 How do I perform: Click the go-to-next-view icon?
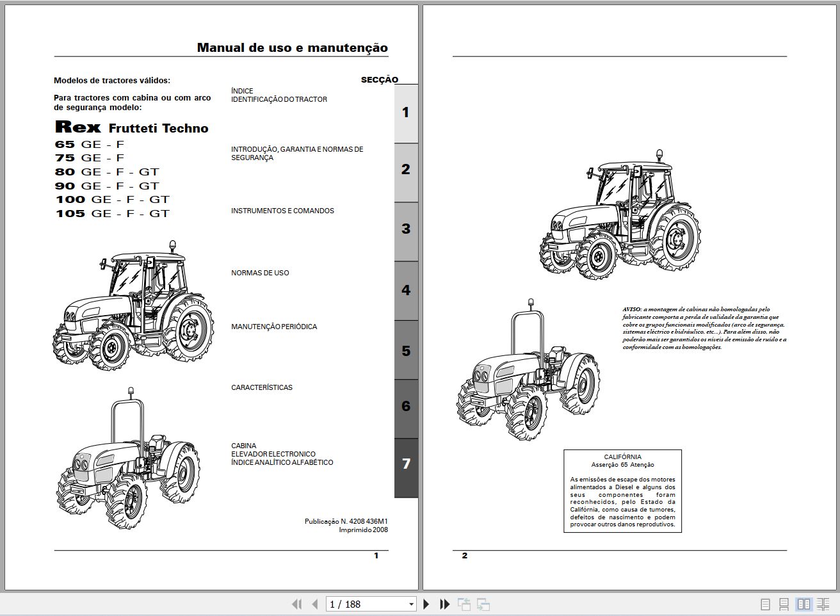(x=483, y=604)
